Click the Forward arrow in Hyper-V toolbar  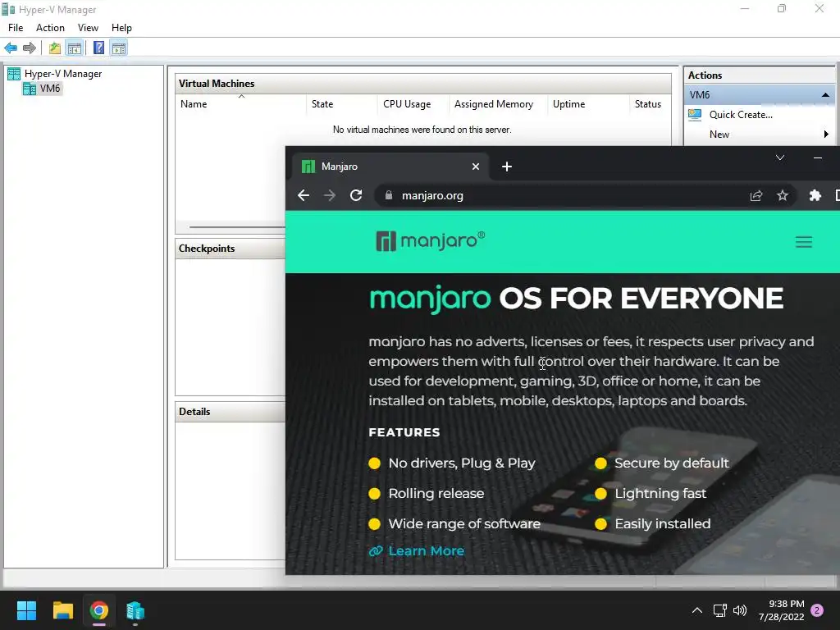[x=30, y=48]
